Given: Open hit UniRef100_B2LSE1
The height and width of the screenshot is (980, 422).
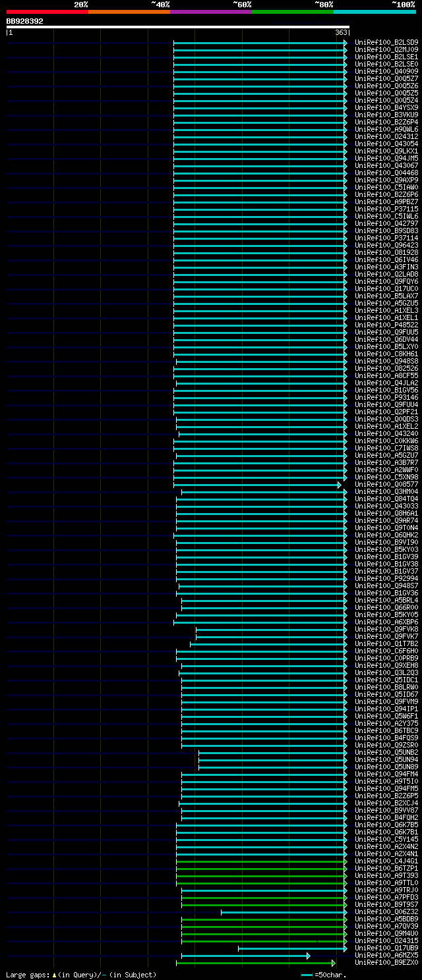Looking at the screenshot, I should tap(386, 57).
